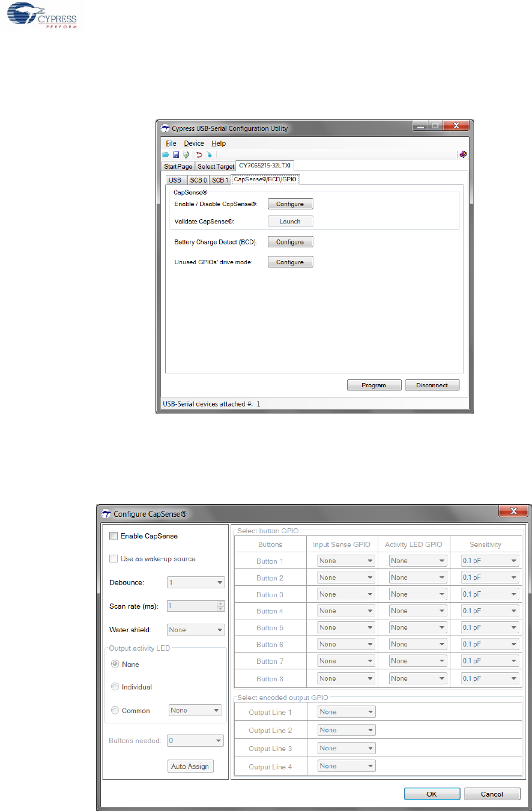Switch to the Select Target tab
532x811 pixels.
(x=216, y=166)
